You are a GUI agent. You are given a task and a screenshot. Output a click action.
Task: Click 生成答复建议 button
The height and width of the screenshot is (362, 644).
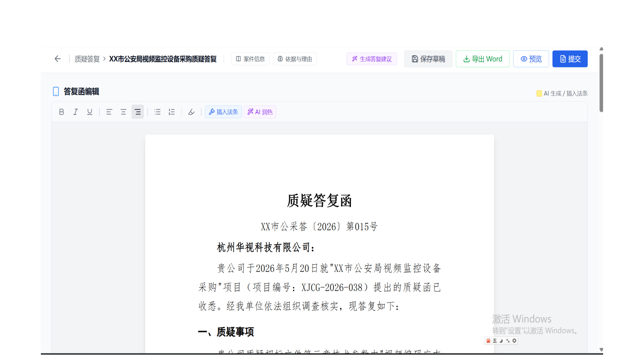[372, 59]
